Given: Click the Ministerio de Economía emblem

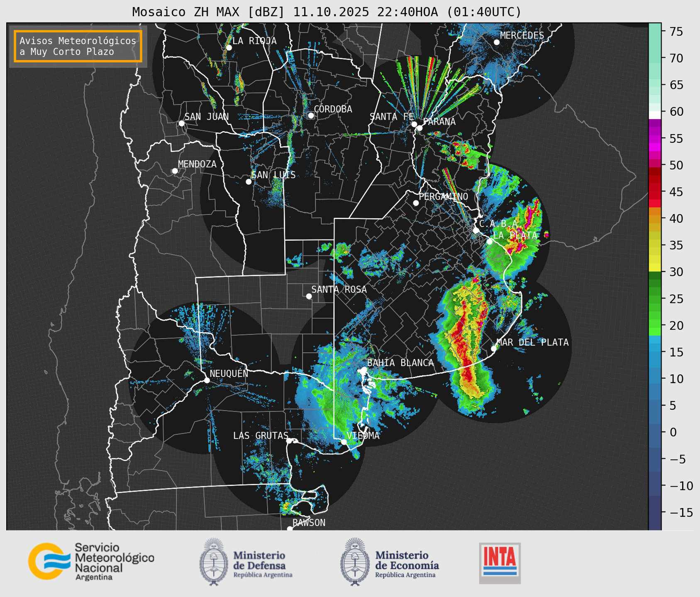Looking at the screenshot, I should pyautogui.click(x=355, y=562).
